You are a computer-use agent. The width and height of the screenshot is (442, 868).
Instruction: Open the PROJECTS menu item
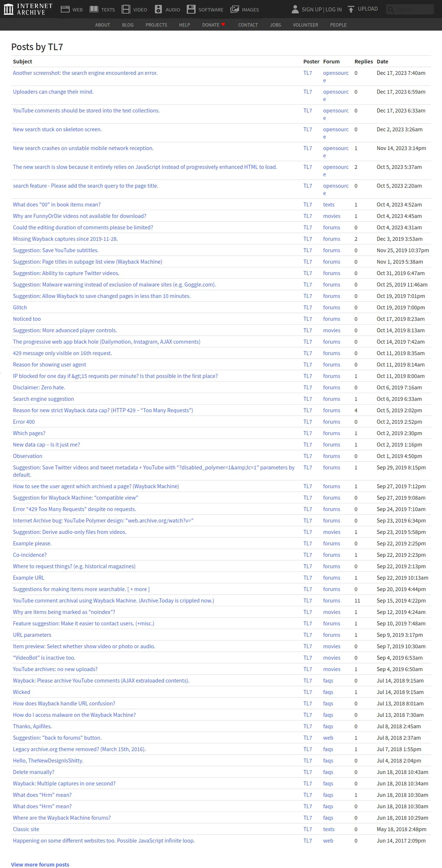click(156, 25)
